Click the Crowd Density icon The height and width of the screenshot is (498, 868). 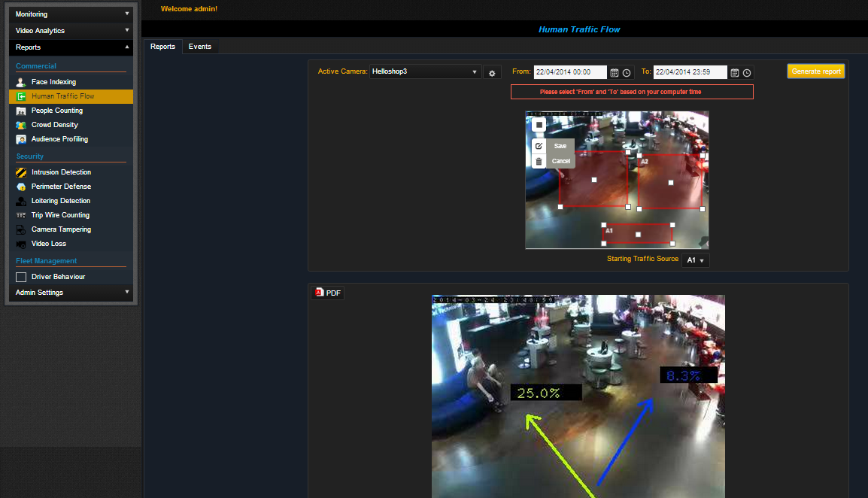(21, 125)
